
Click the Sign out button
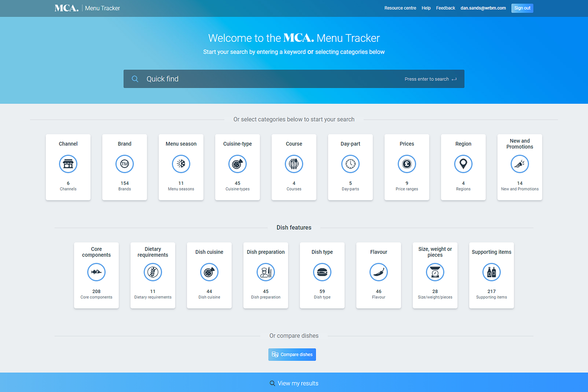(522, 8)
